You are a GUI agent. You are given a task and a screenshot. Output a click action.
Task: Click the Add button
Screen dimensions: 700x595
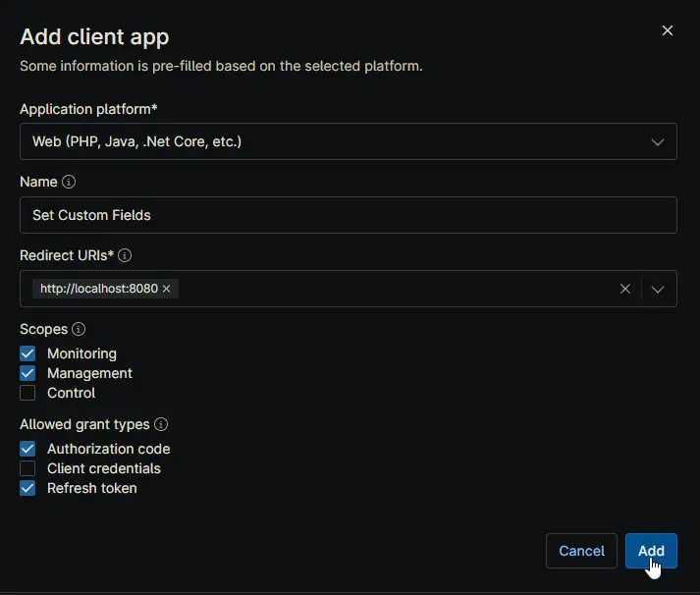[x=651, y=551]
